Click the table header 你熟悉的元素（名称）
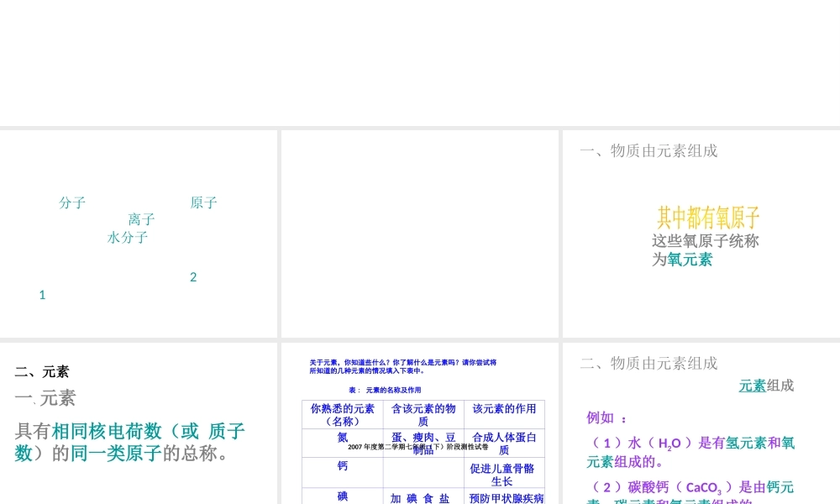This screenshot has width=840, height=504. [x=343, y=415]
